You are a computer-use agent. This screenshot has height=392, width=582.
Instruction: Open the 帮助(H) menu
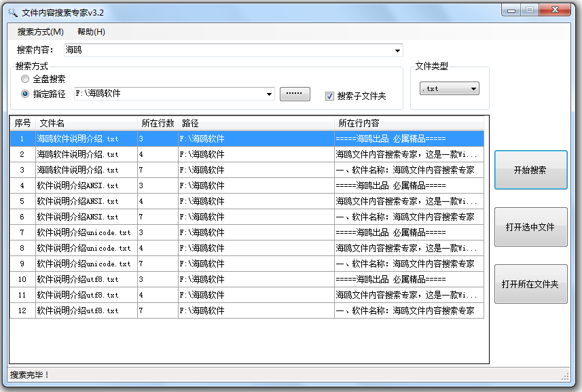point(91,32)
